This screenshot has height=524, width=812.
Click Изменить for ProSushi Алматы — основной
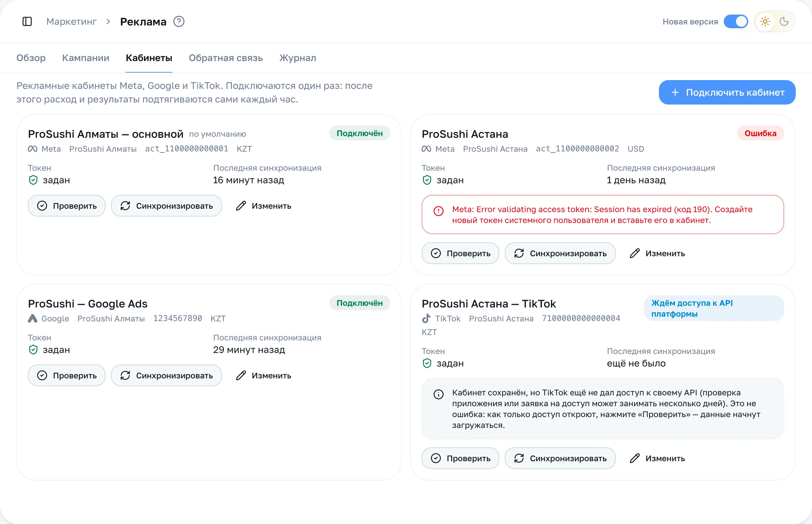(x=263, y=206)
